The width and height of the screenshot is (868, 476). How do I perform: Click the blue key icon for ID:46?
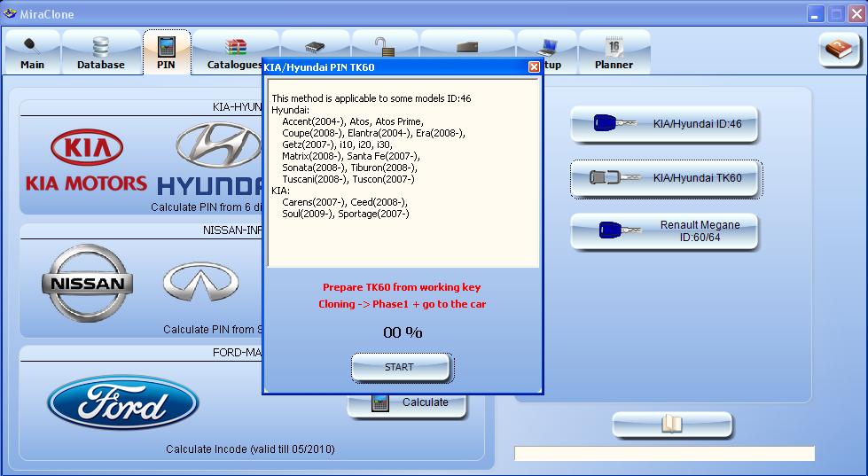tap(614, 123)
